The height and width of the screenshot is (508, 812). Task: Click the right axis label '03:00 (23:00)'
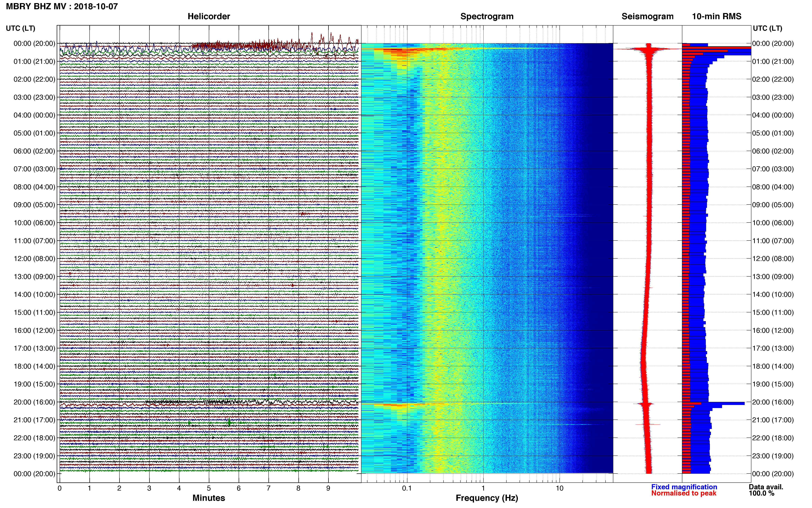[x=773, y=97]
